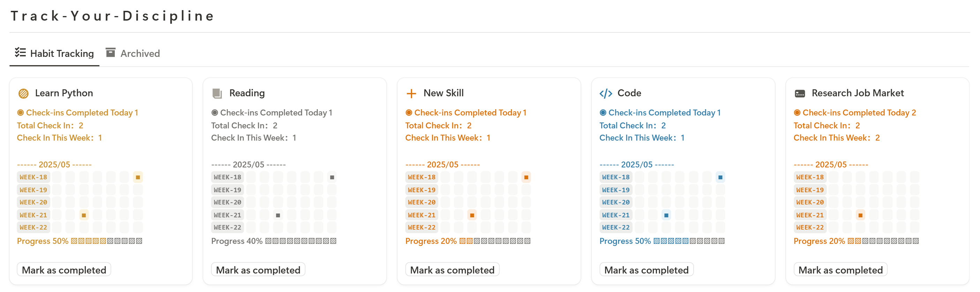Click New Skill WEEK-20 label
This screenshot has width=980, height=292.
pyautogui.click(x=421, y=202)
